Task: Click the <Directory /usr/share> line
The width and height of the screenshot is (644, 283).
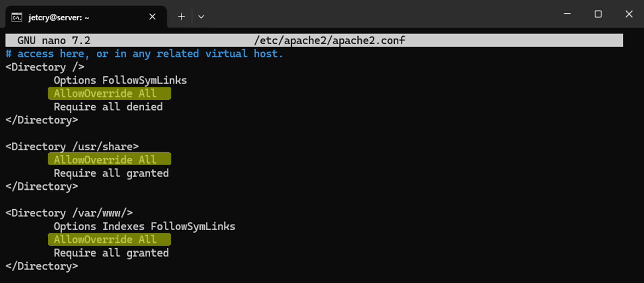Action: tap(72, 147)
